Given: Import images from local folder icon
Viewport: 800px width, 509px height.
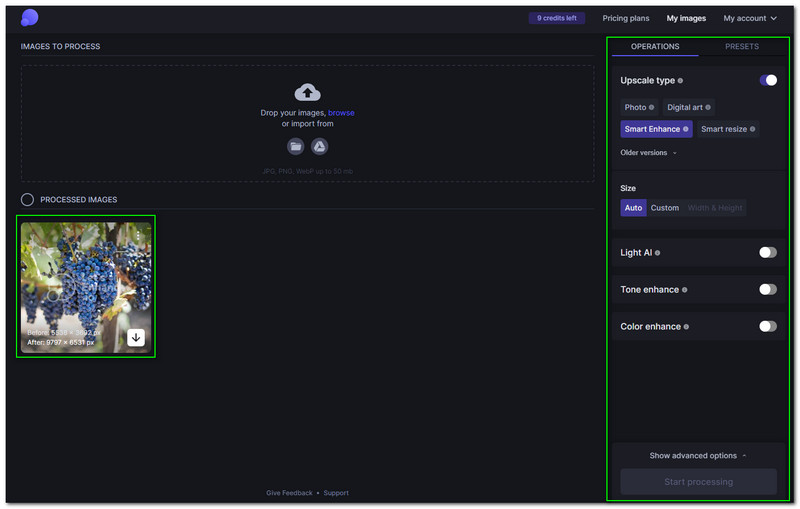Looking at the screenshot, I should pos(296,146).
